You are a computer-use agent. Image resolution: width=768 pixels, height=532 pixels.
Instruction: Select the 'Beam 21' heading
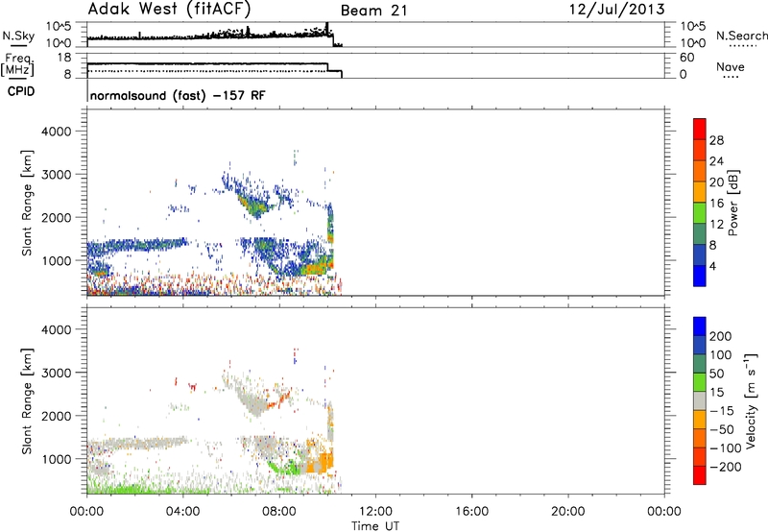coord(374,11)
